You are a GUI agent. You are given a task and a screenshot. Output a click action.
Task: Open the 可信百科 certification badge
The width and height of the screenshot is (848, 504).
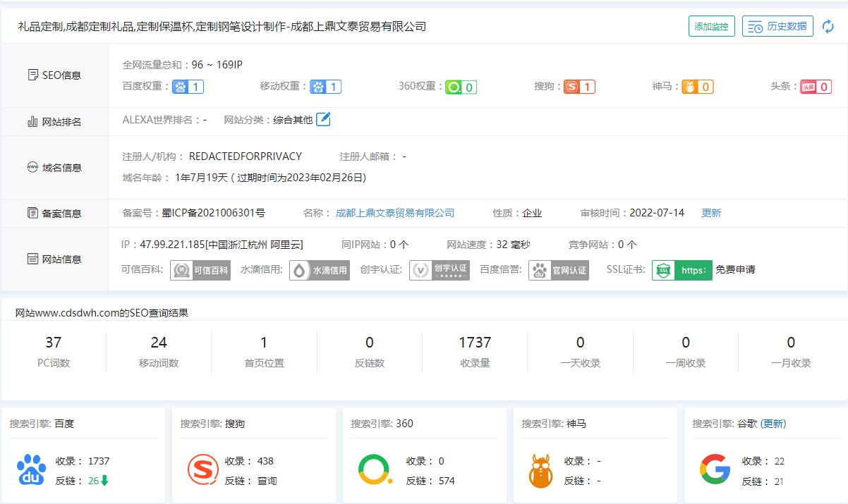point(200,270)
